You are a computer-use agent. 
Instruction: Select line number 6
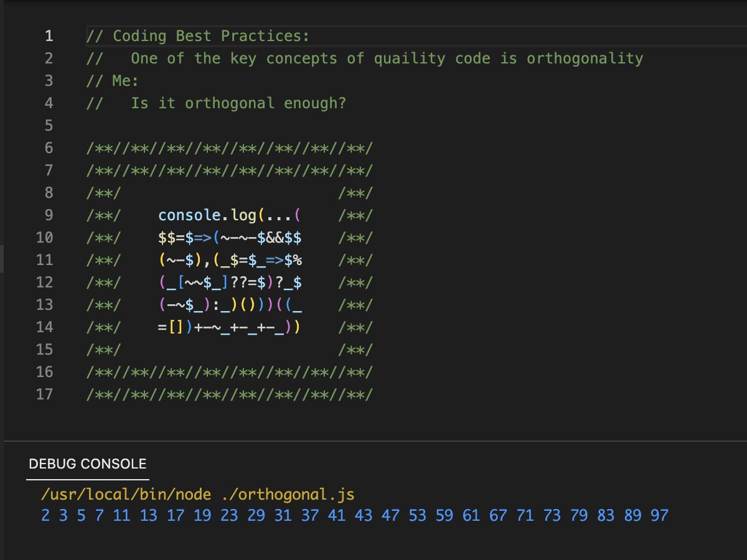tap(47, 148)
